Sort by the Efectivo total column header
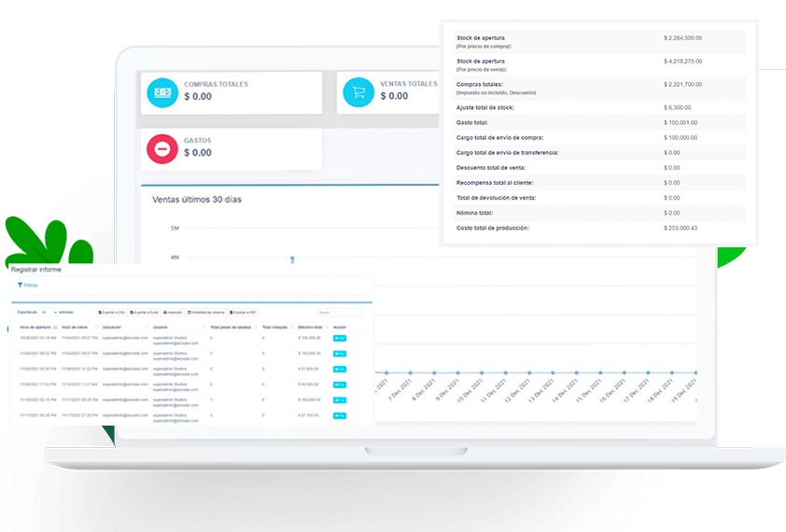Viewport: 786px width, 532px height. click(310, 328)
